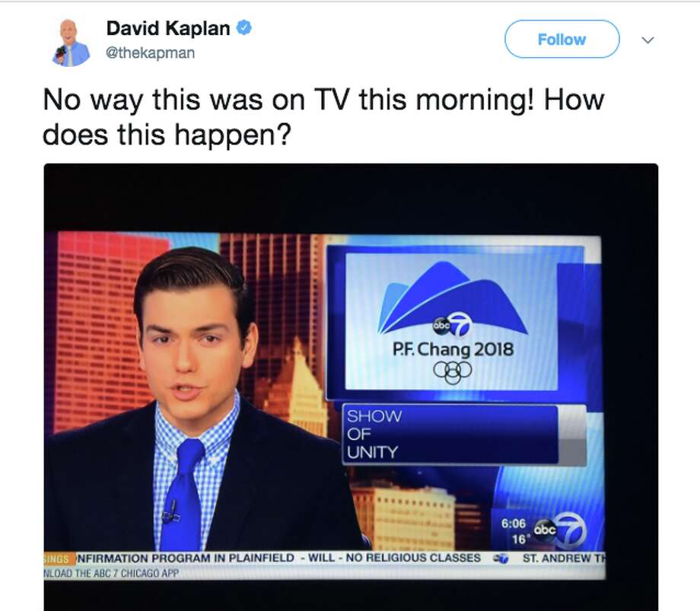This screenshot has width=700, height=611.
Task: Click the 16° temperature readout
Action: (520, 539)
